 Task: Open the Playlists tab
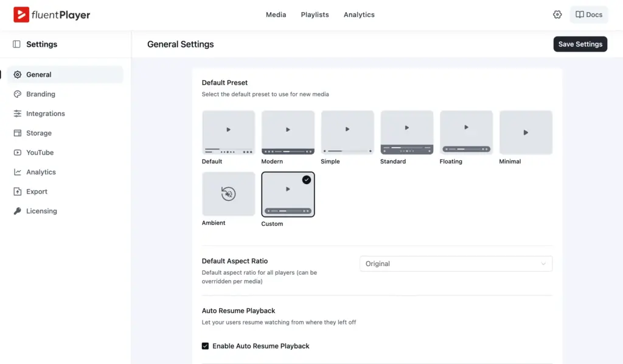[315, 15]
